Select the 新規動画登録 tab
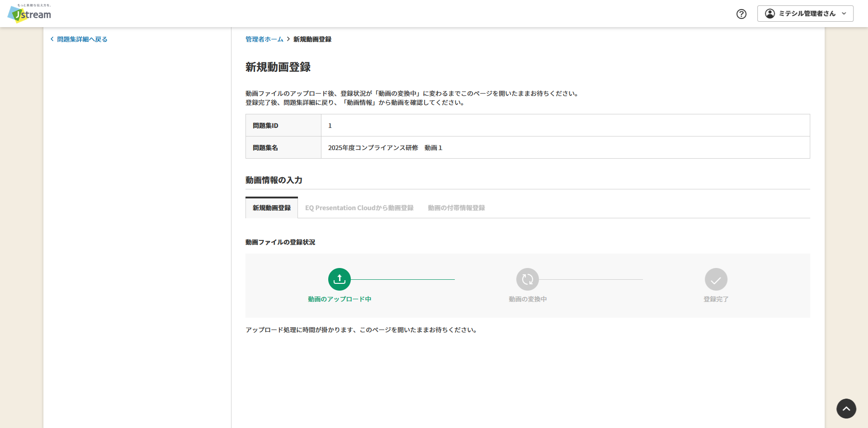 [x=272, y=208]
